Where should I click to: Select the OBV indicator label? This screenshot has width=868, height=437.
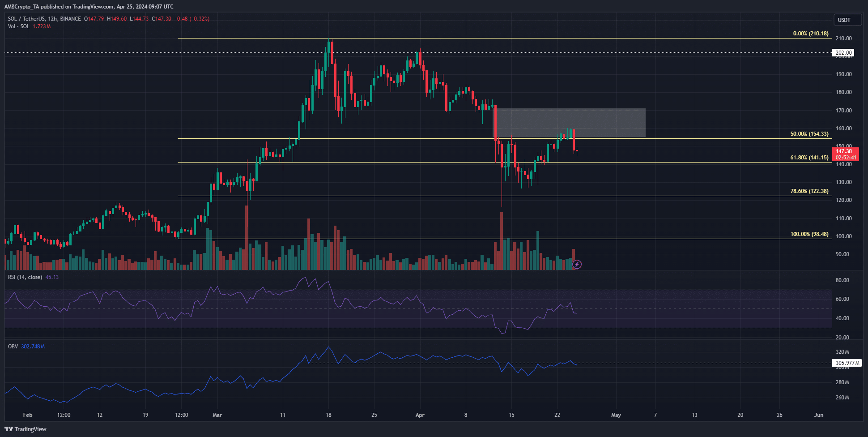(13, 347)
